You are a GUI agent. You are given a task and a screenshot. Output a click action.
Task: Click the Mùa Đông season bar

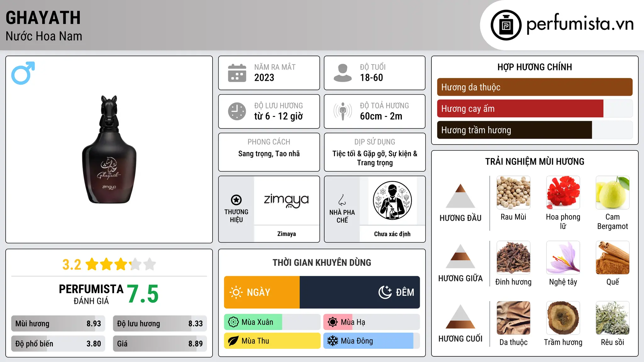[372, 341]
